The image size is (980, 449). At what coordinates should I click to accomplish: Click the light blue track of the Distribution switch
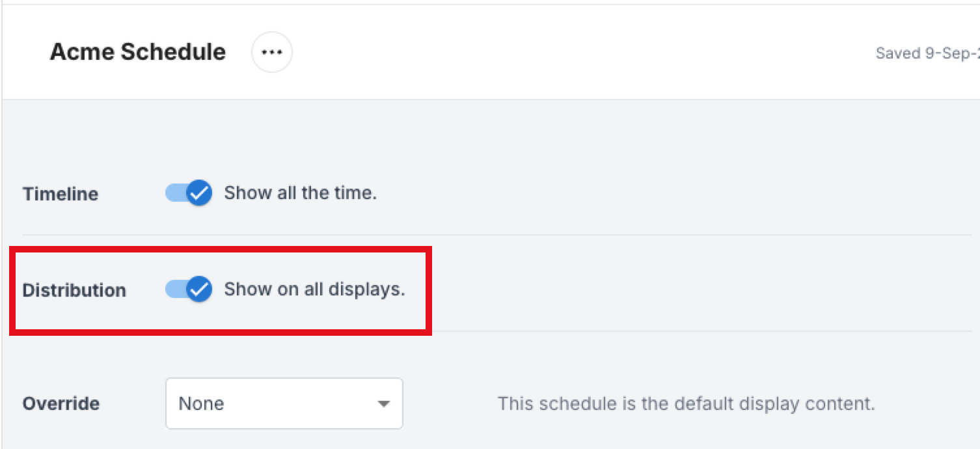coord(174,290)
